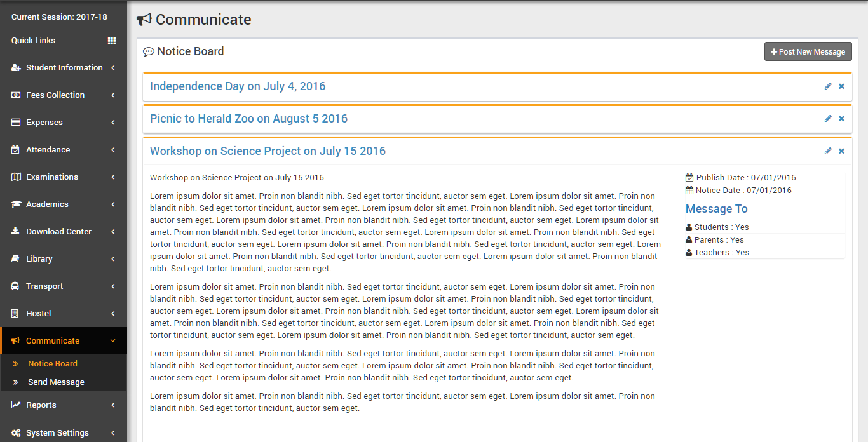The height and width of the screenshot is (442, 868).
Task: Collapse the Workshop on Science Project heading
Action: [x=268, y=151]
